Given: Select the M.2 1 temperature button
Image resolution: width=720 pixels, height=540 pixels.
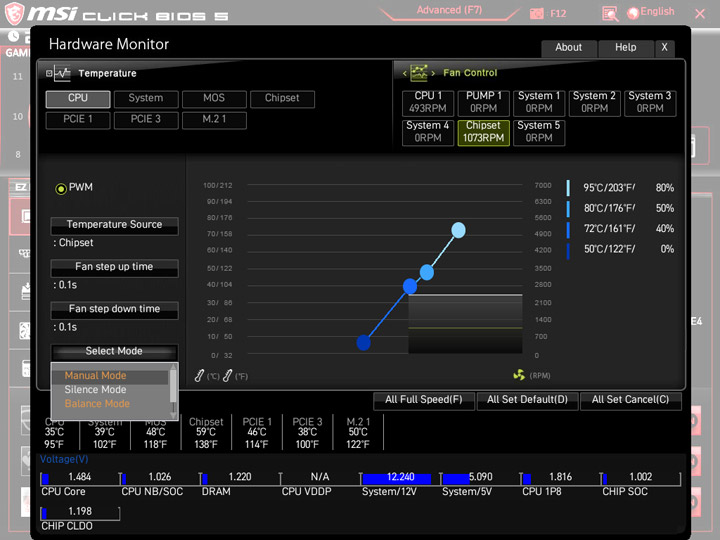Looking at the screenshot, I should (214, 119).
